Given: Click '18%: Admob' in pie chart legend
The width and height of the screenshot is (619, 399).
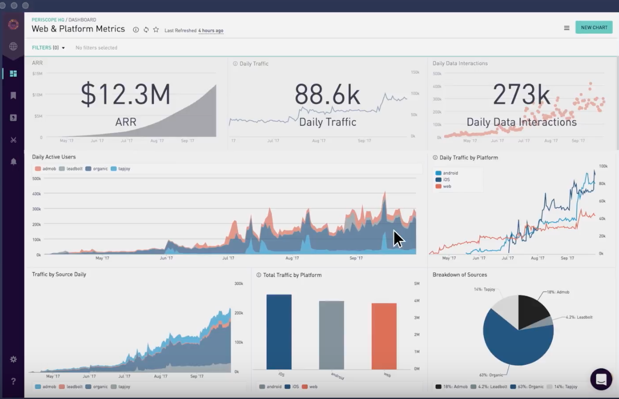Looking at the screenshot, I should (x=452, y=387).
